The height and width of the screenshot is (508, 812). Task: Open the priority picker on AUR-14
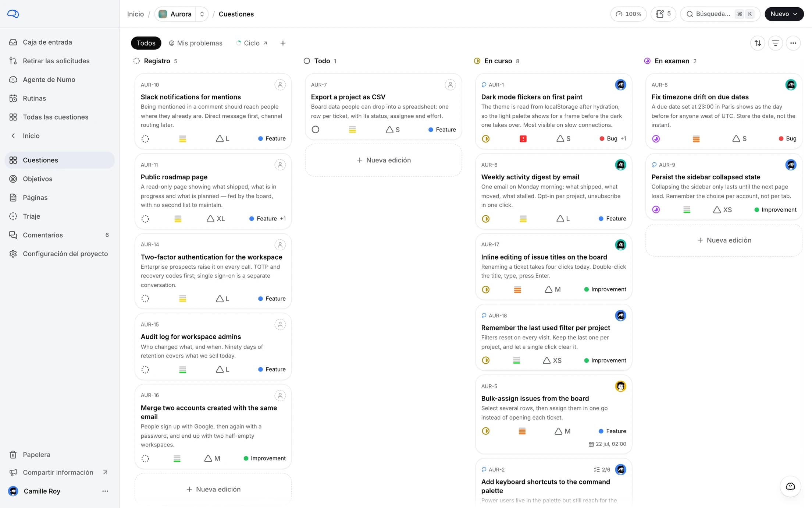182,299
